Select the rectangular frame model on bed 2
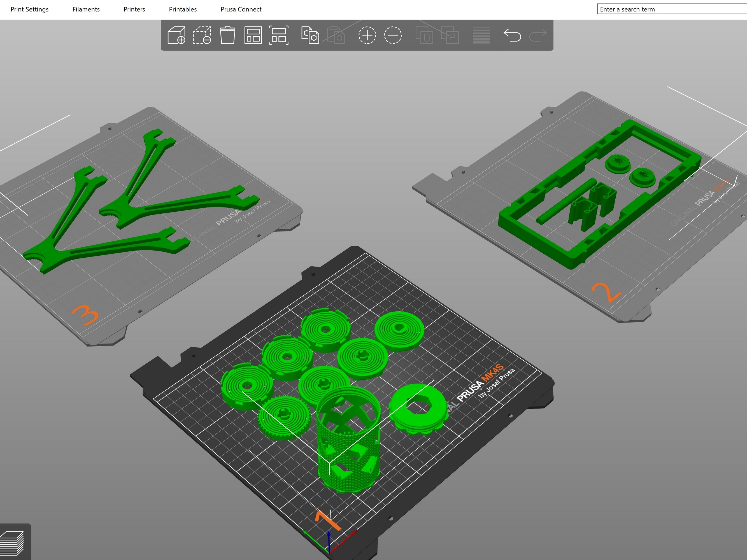The image size is (747, 560). coord(599,194)
